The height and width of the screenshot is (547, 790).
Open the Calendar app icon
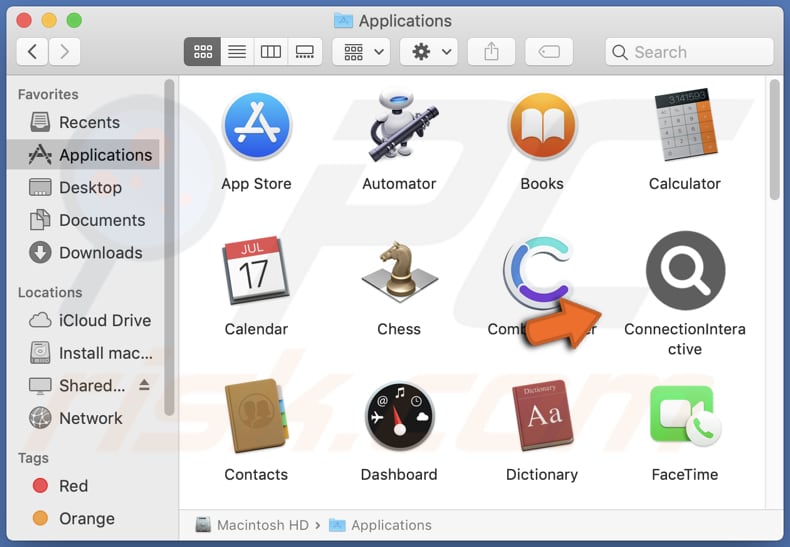(x=256, y=270)
